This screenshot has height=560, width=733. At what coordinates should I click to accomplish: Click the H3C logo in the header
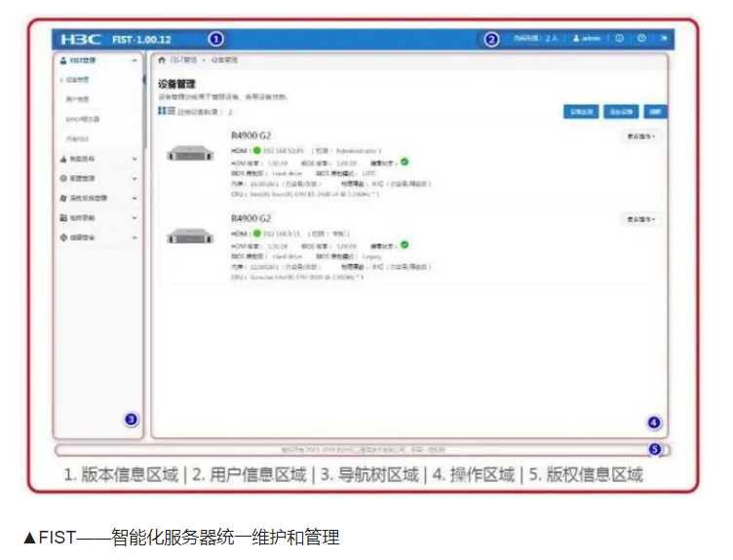(x=81, y=39)
